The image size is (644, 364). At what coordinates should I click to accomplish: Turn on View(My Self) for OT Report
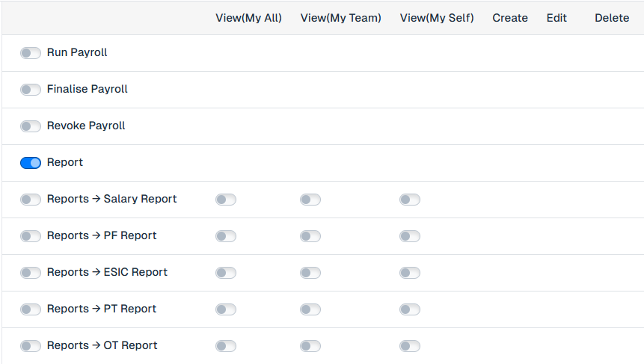tap(410, 346)
